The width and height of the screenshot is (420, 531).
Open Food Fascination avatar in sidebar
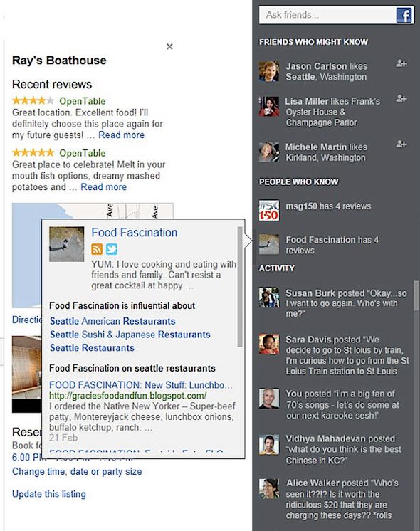click(x=269, y=244)
